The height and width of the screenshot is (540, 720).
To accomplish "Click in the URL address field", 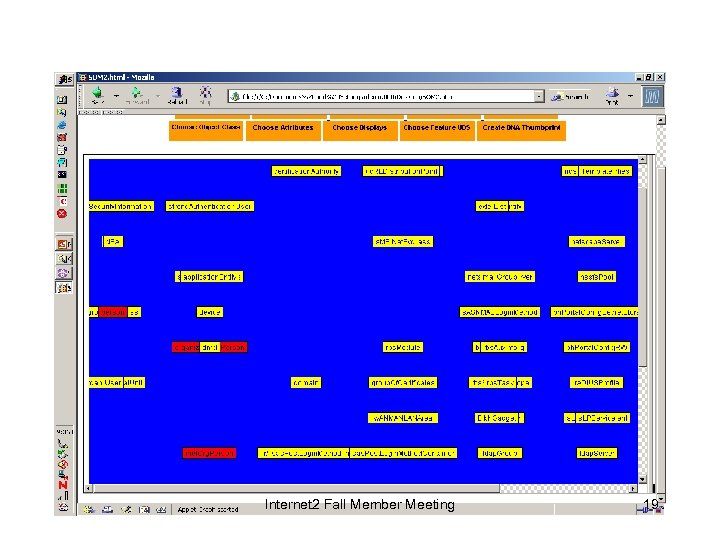I will click(x=387, y=96).
